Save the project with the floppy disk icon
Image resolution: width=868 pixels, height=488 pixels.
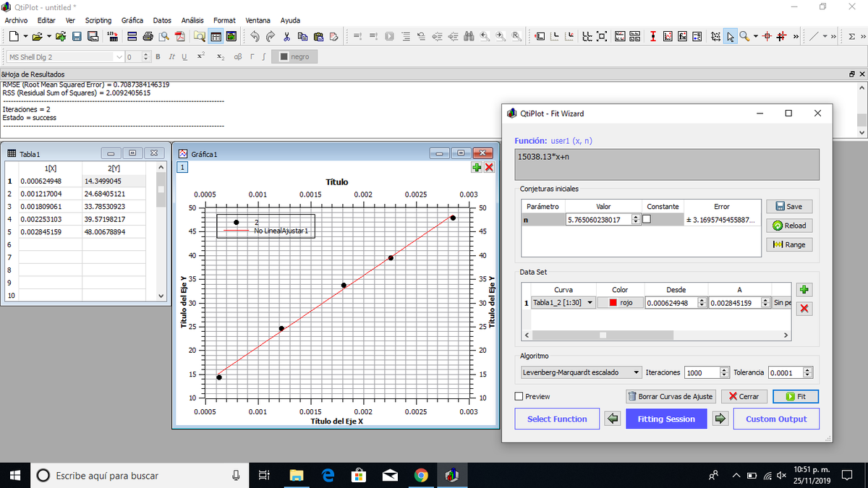coord(76,36)
